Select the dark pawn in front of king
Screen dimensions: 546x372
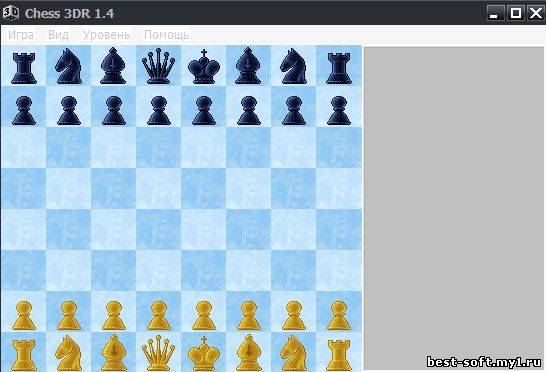(x=204, y=111)
